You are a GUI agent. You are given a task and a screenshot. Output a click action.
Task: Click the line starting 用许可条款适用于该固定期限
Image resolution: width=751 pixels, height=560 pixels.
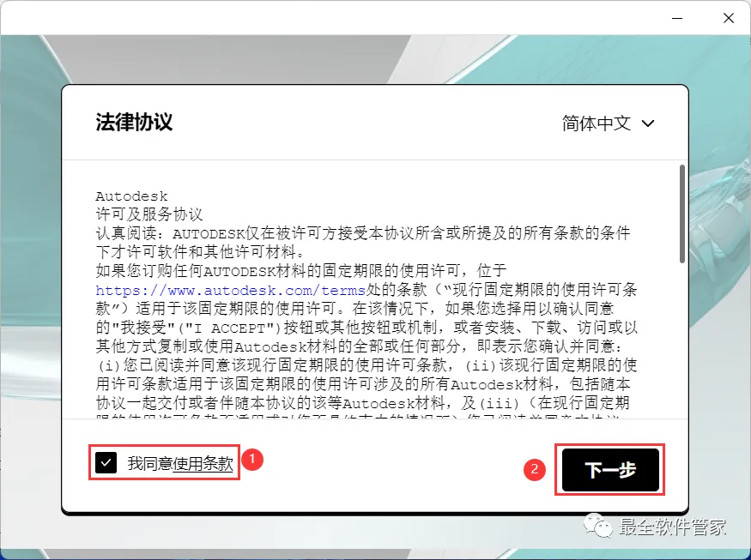click(363, 384)
